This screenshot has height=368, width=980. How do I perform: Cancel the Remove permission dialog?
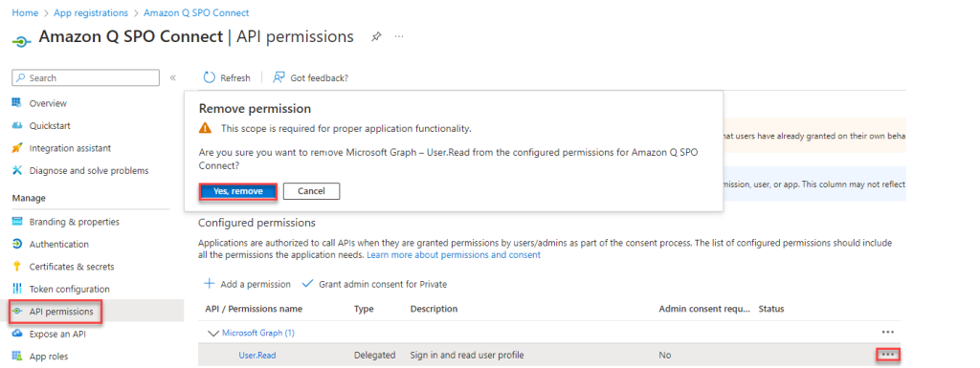click(311, 191)
